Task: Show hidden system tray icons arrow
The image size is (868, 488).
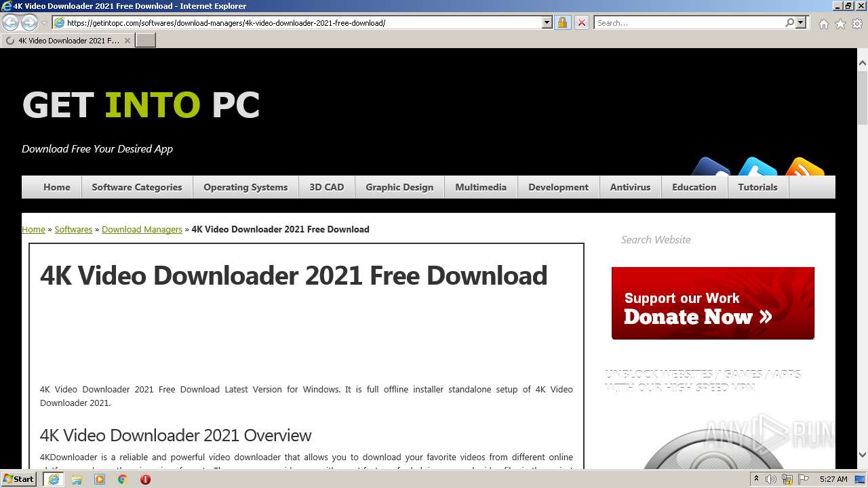Action: 756,479
